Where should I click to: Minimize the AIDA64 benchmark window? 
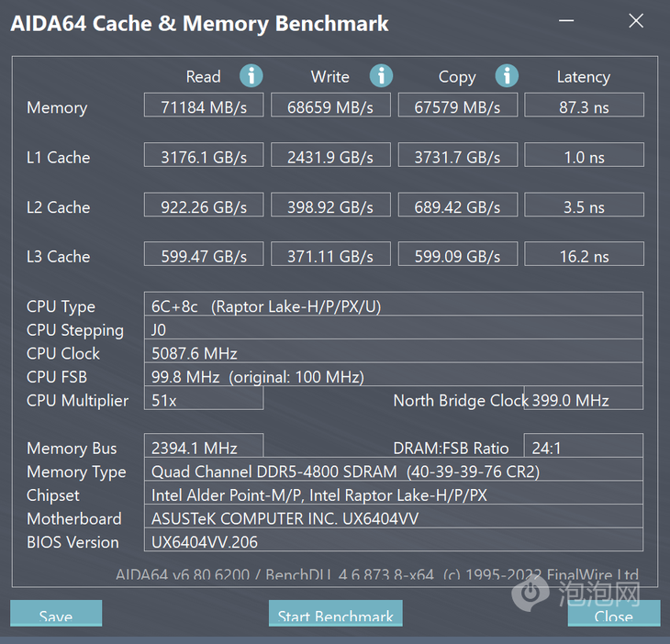click(566, 20)
